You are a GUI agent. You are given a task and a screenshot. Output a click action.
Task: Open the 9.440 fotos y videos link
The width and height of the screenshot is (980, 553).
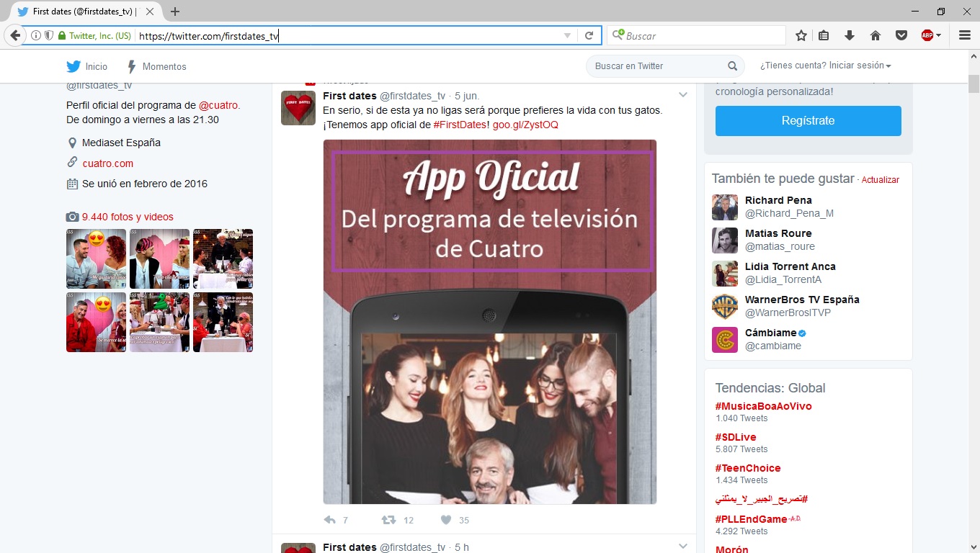[x=128, y=217]
